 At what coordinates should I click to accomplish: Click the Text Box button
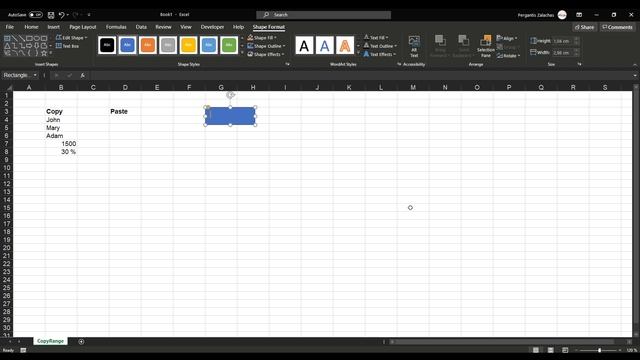[x=67, y=46]
